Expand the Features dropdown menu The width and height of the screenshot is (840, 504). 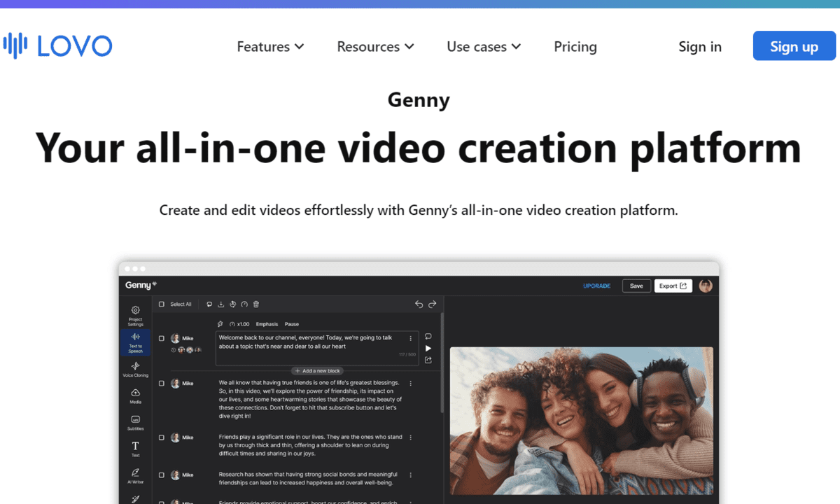pos(270,47)
